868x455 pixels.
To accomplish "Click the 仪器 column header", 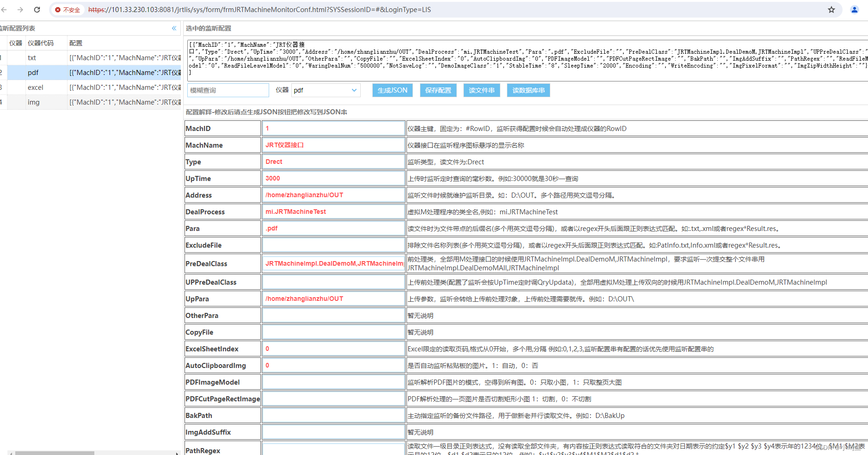I will [16, 43].
